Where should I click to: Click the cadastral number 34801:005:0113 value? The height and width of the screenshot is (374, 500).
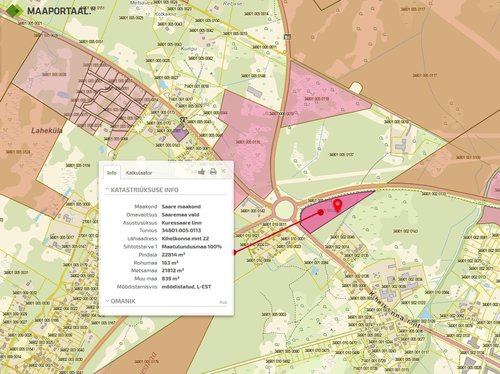click(181, 231)
